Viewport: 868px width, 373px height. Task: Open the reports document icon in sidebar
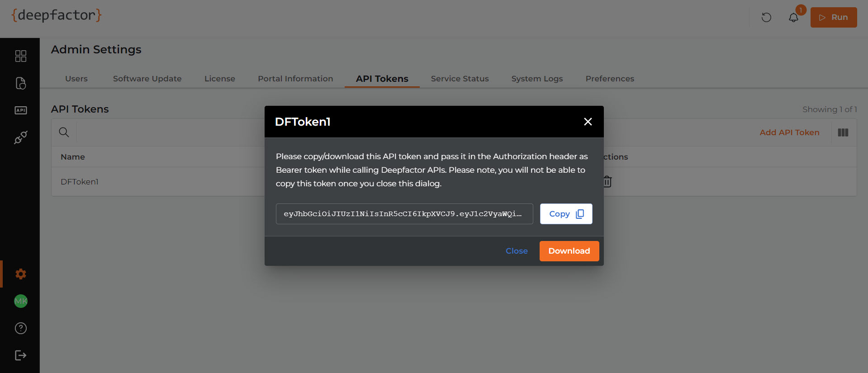click(x=21, y=83)
